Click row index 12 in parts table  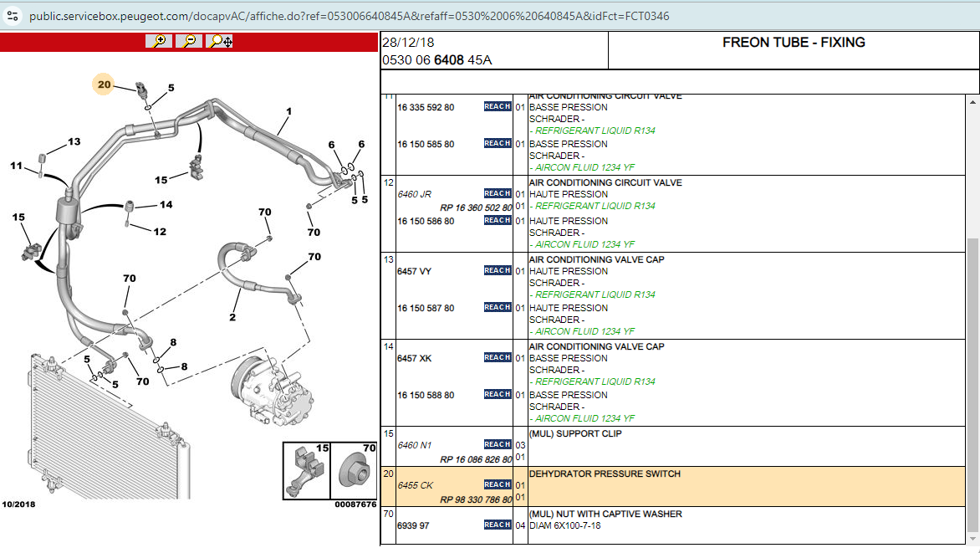click(389, 182)
